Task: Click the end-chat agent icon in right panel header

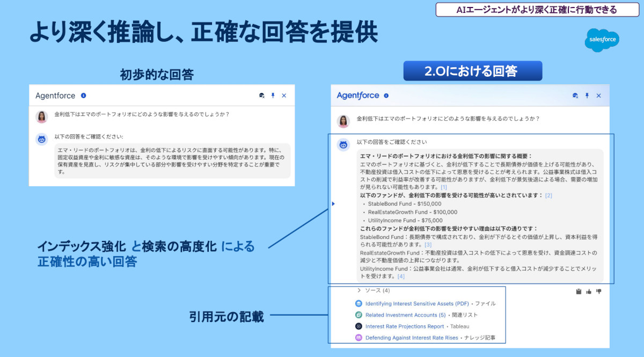Action: click(576, 96)
